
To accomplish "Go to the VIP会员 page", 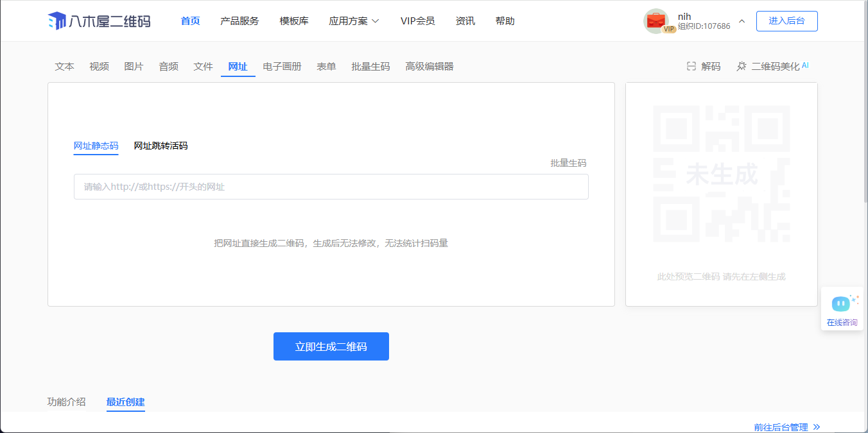I will click(417, 21).
